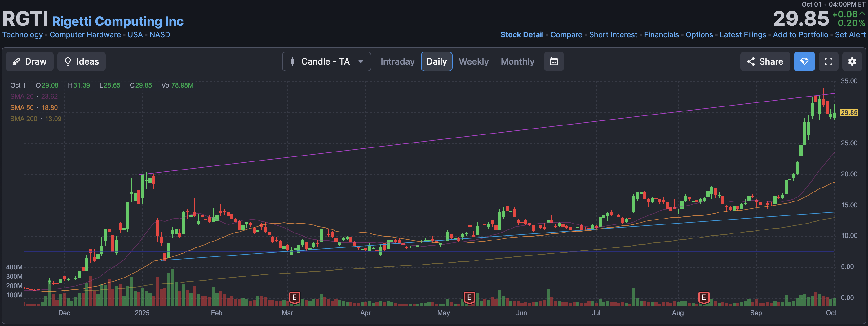Click the SMA 50 indicator label

pos(22,108)
